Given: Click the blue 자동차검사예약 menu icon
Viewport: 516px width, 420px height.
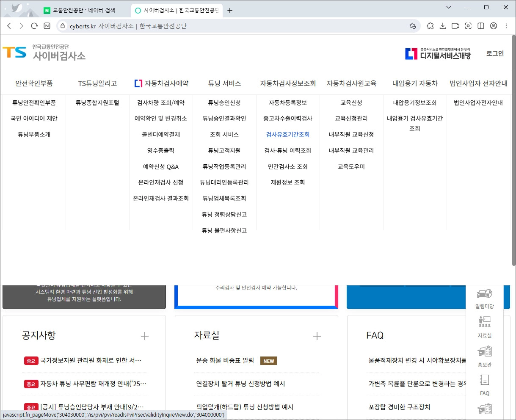Looking at the screenshot, I should 138,83.
